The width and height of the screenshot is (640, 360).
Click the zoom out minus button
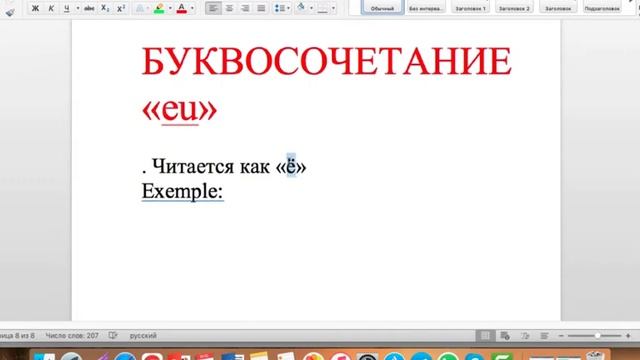(x=561, y=336)
